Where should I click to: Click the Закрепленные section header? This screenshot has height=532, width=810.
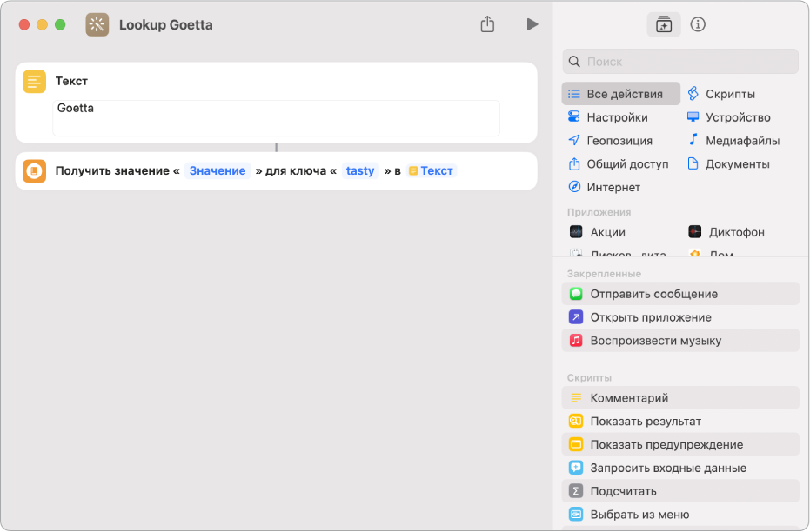coord(604,274)
